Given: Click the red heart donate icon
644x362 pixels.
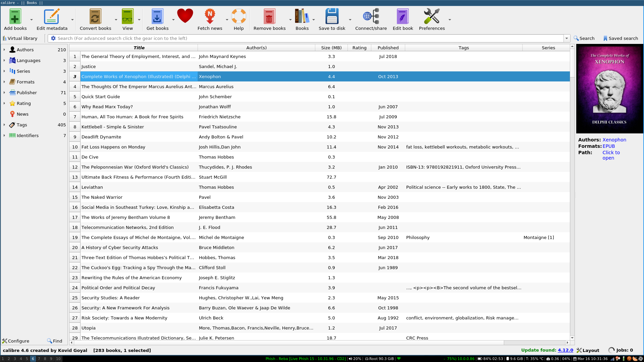Looking at the screenshot, I should click(185, 16).
